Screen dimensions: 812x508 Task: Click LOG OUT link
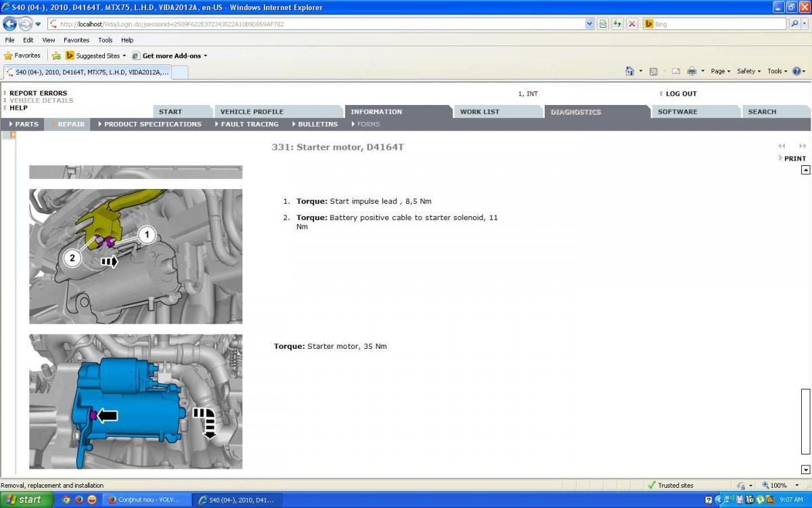pos(681,94)
